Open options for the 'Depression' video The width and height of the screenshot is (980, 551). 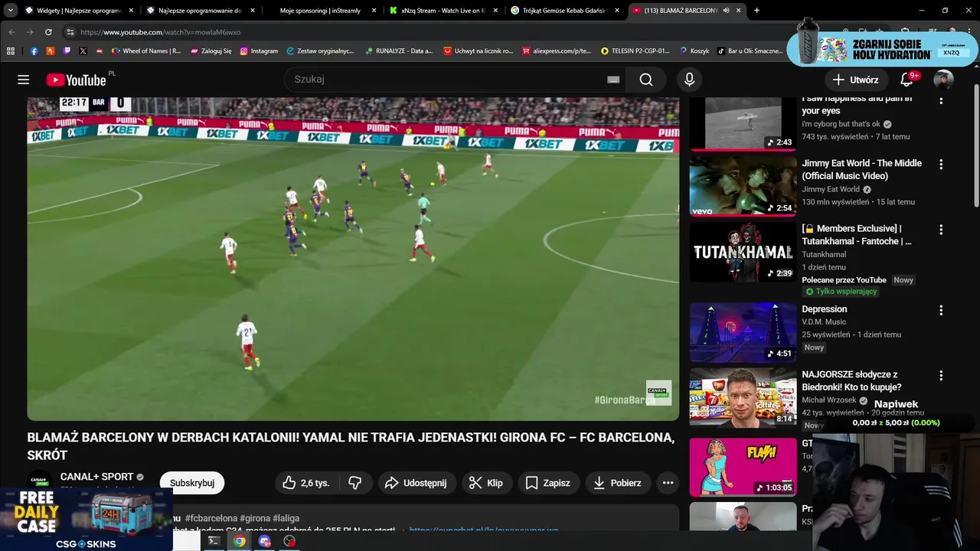pyautogui.click(x=941, y=310)
